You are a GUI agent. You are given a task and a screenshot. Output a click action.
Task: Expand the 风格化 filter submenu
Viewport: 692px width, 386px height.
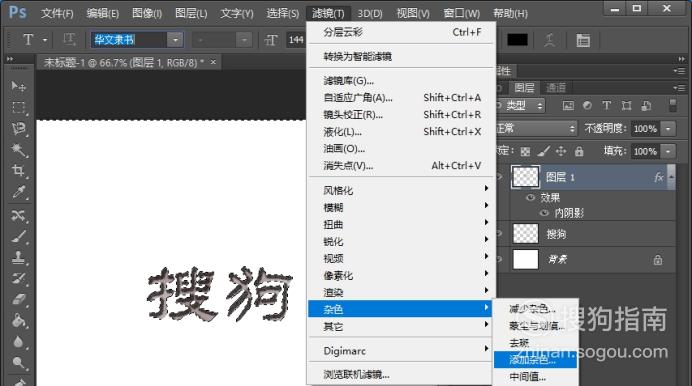(401, 191)
